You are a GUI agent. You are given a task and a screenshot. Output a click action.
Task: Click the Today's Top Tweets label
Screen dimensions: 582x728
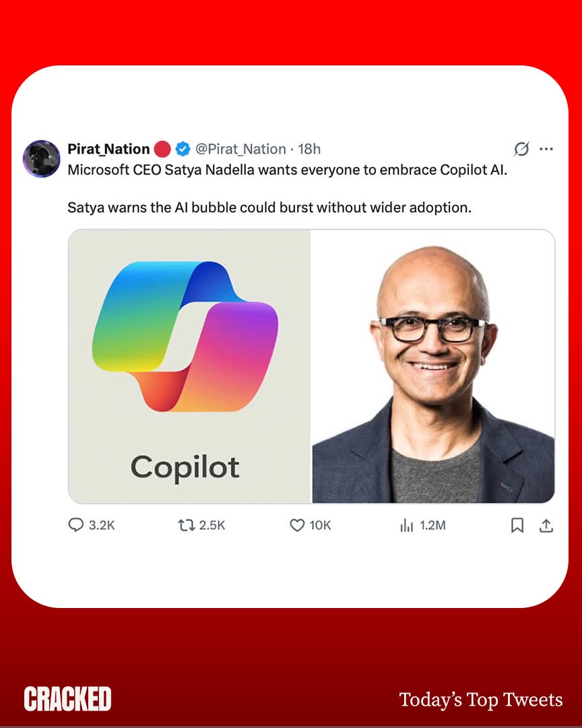click(x=481, y=700)
